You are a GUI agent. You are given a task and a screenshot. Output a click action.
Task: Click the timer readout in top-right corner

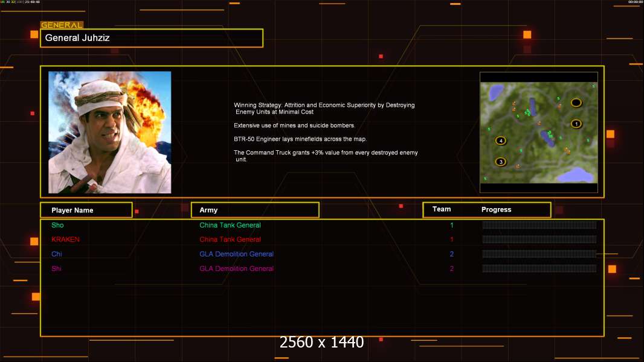636,2
